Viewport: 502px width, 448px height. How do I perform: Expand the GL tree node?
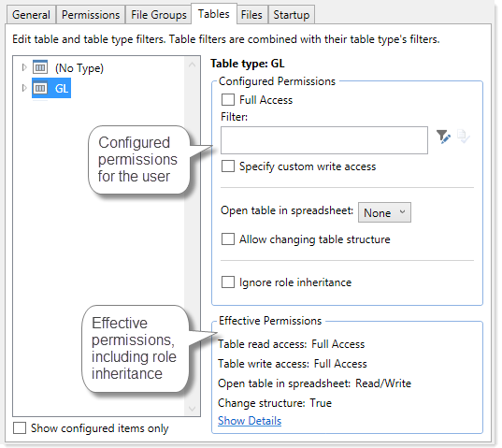24,88
